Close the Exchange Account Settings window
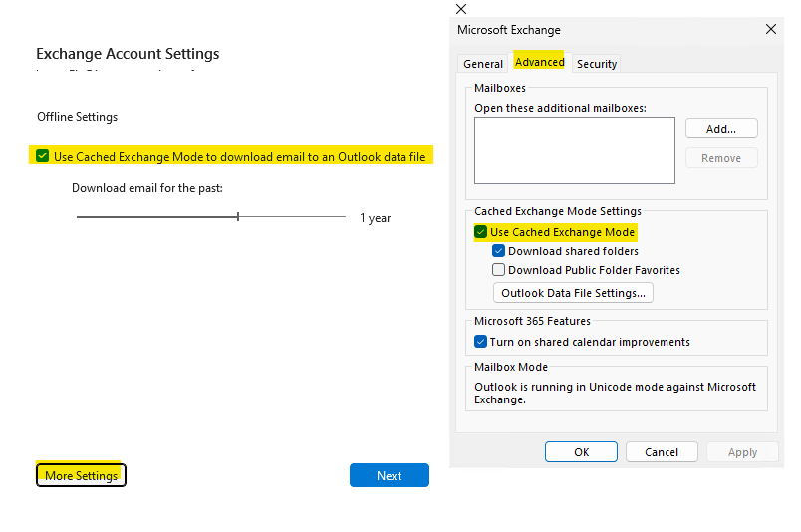Image resolution: width=801 pixels, height=532 pixels. point(461,9)
